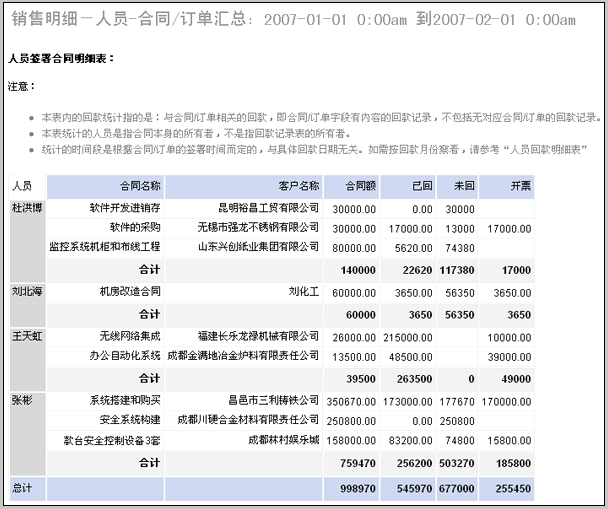Click the 机房改造合同 contract name
Image resolution: width=608 pixels, height=509 pixels.
tap(130, 292)
